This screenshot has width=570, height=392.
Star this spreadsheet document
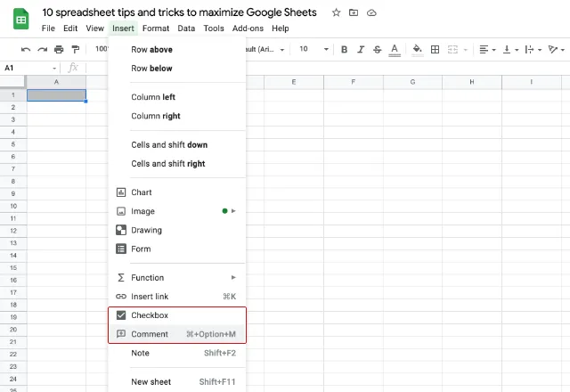point(337,12)
